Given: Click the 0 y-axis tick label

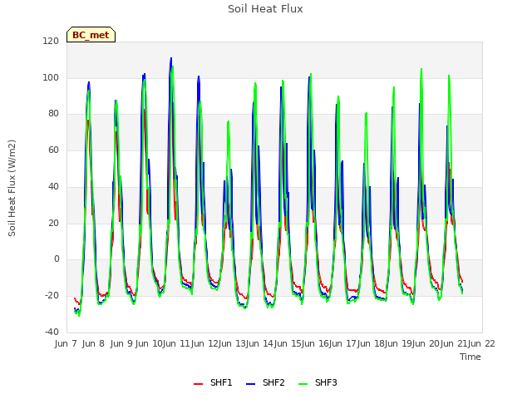Looking at the screenshot, I should (x=57, y=259).
